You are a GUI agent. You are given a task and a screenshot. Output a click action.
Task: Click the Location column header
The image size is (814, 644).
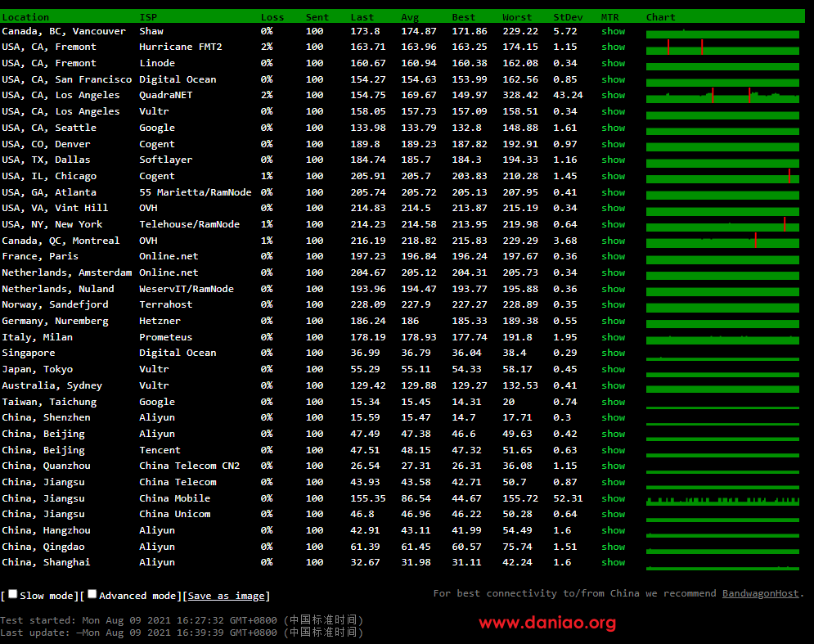click(x=25, y=17)
